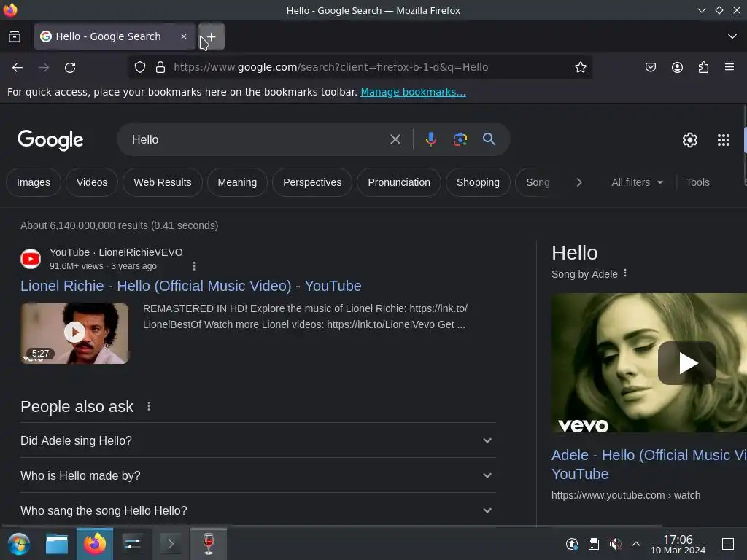Open the Google apps grid icon
Image resolution: width=747 pixels, height=560 pixels.
[x=723, y=140]
